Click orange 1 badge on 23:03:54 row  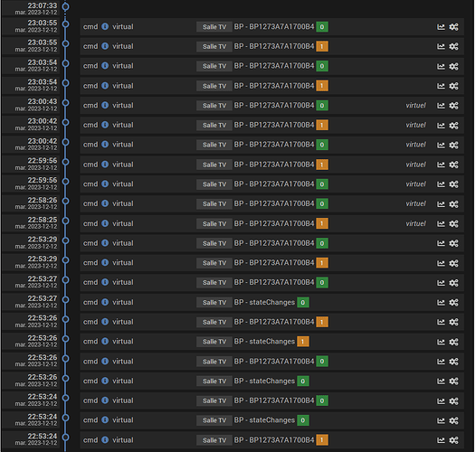(322, 86)
